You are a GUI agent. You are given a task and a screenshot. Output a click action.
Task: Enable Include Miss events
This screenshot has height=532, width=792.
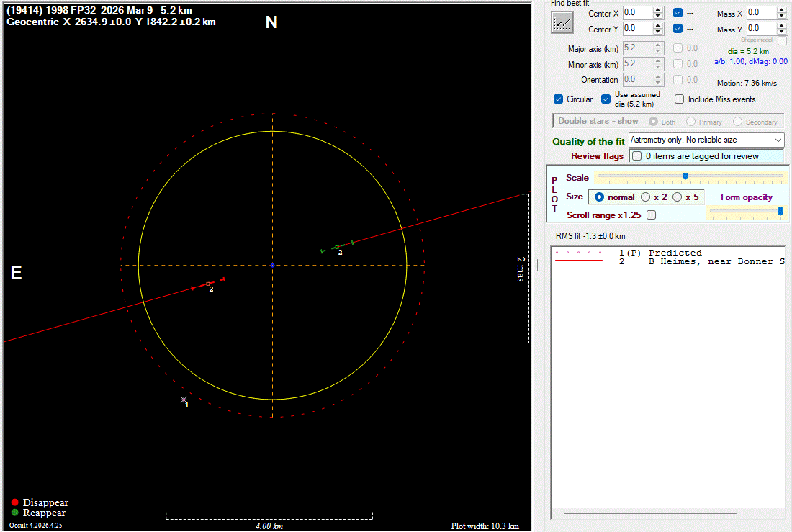pyautogui.click(x=679, y=99)
